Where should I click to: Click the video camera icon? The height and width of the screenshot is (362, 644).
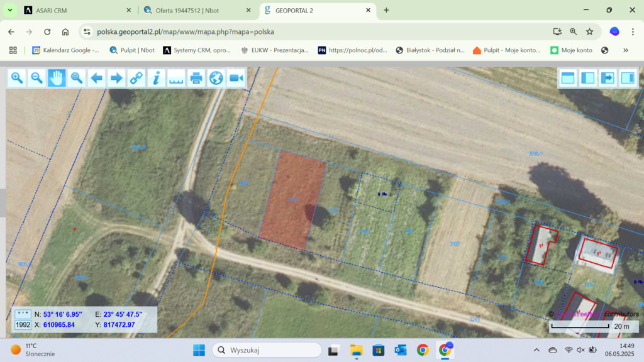(236, 78)
